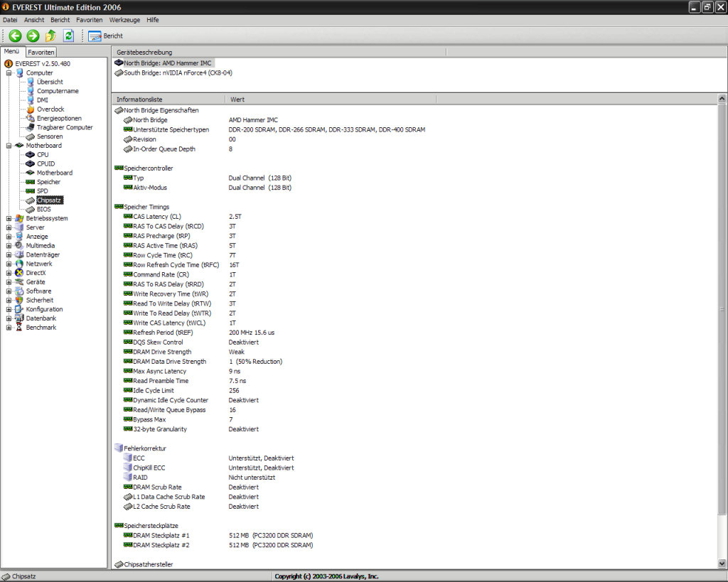728x582 pixels.
Task: Collapse the Computer tree node
Action: click(x=9, y=73)
